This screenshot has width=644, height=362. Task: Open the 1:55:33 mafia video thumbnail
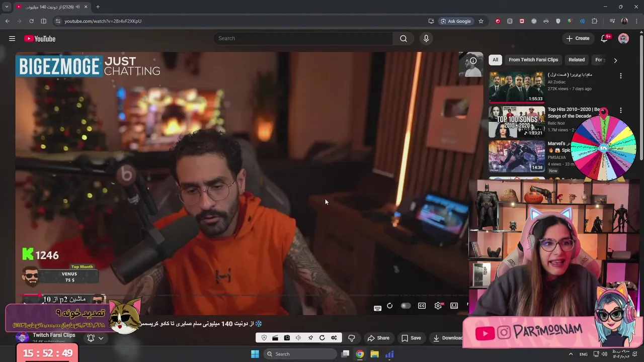pos(517,87)
